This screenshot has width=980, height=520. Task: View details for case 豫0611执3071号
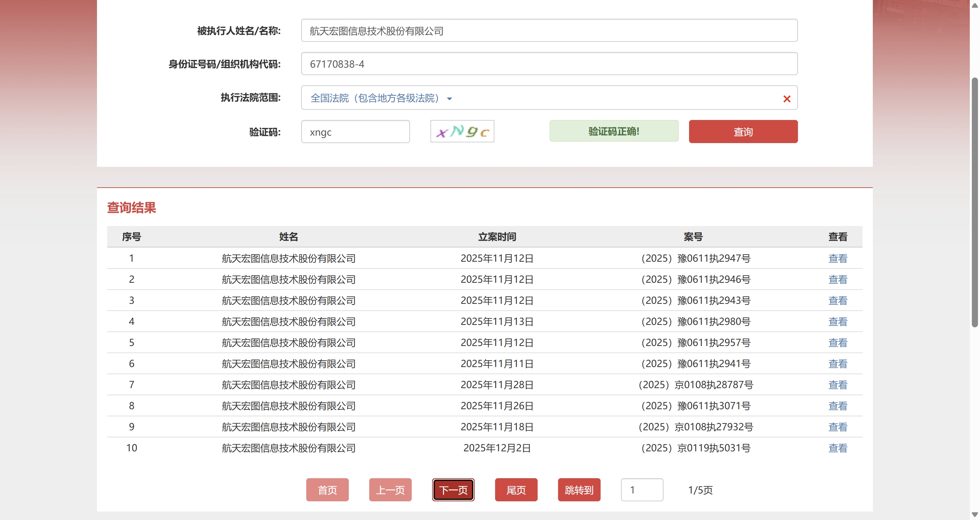837,406
